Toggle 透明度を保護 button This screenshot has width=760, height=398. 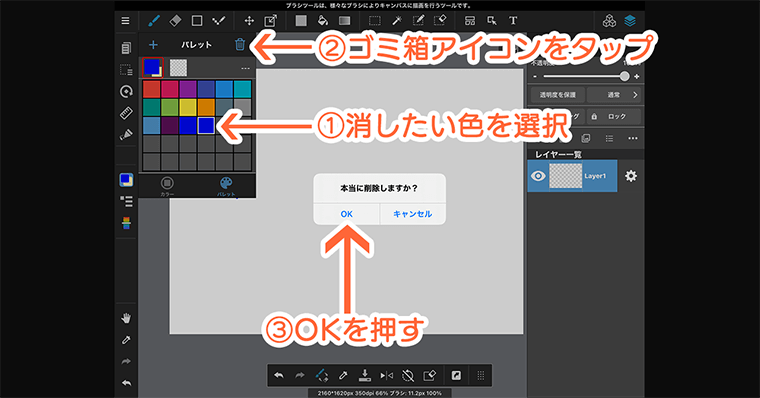click(x=558, y=95)
